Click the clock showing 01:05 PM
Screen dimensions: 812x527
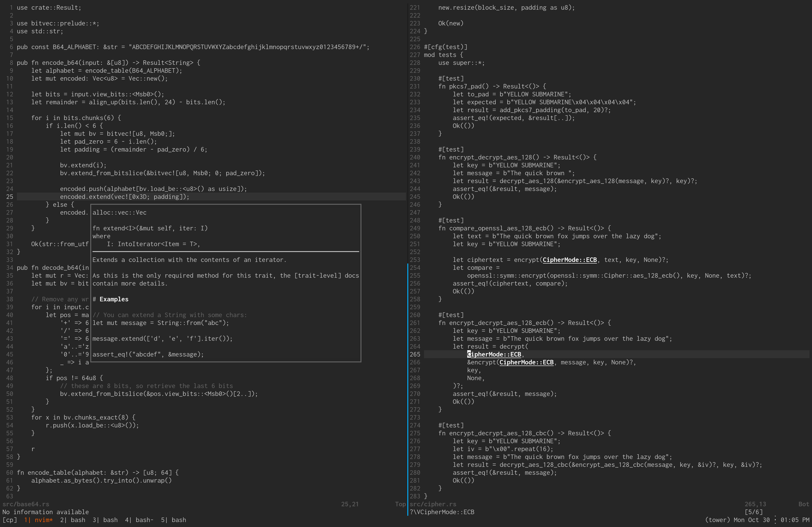coord(795,520)
